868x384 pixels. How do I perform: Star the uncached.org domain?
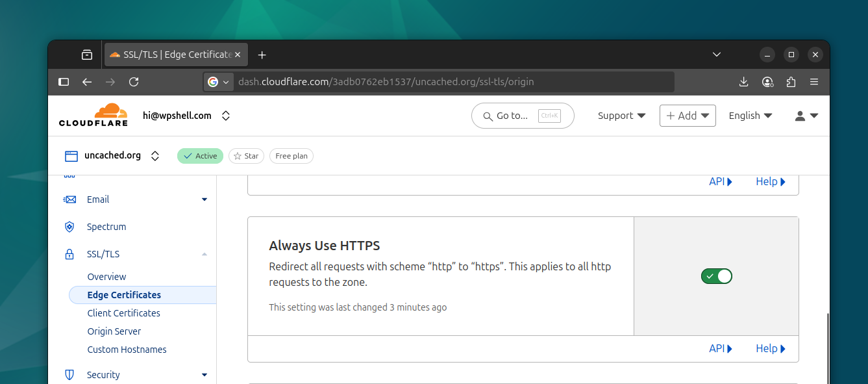246,156
